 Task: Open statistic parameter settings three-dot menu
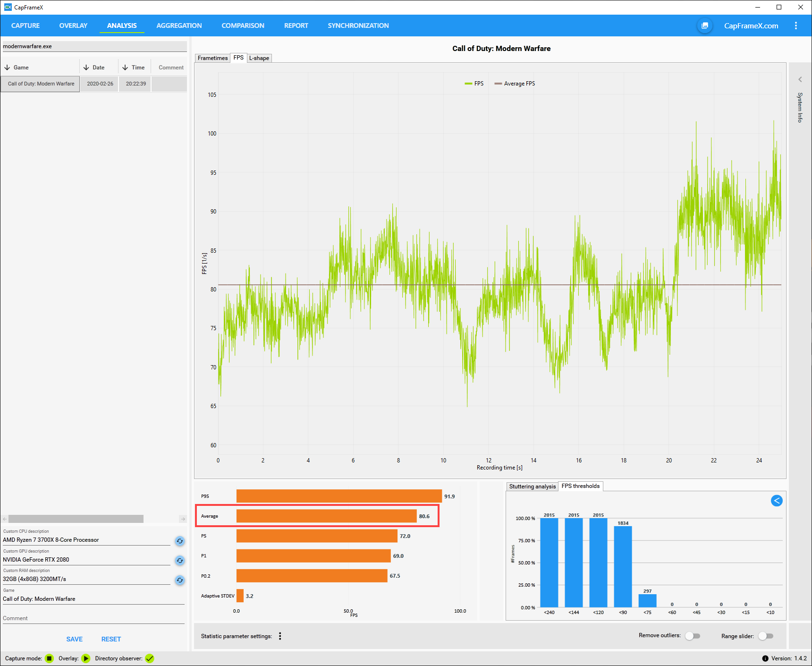[x=280, y=636]
